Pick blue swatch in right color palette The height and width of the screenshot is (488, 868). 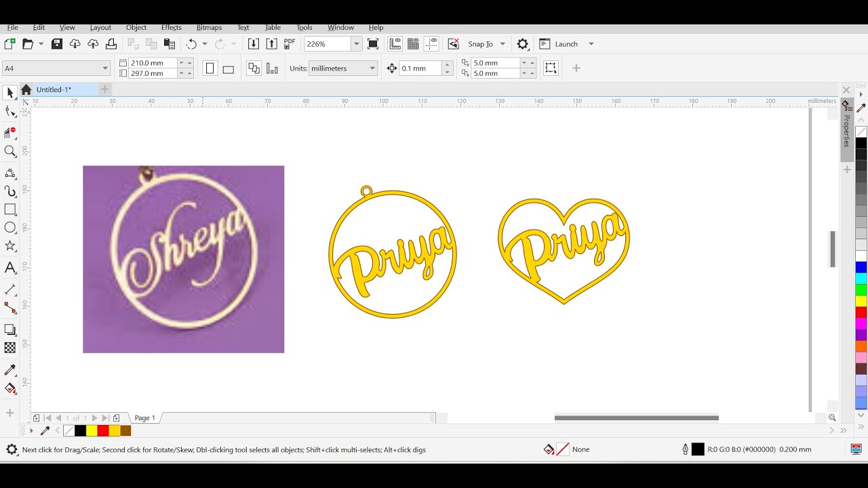point(861,267)
